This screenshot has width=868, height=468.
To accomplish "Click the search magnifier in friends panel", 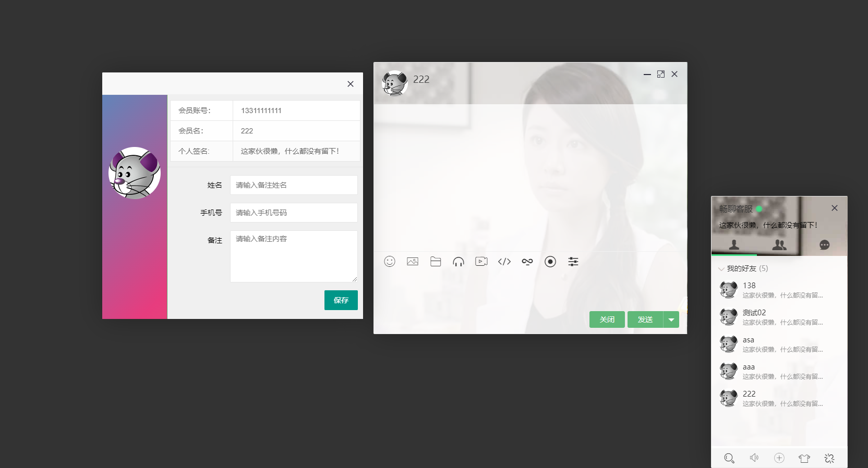I will click(729, 458).
